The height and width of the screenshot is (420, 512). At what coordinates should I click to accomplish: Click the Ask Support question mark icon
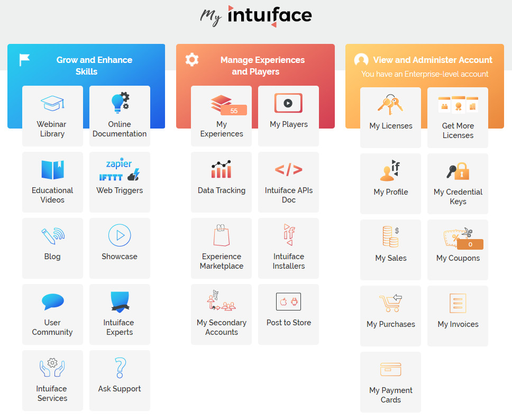coord(120,368)
